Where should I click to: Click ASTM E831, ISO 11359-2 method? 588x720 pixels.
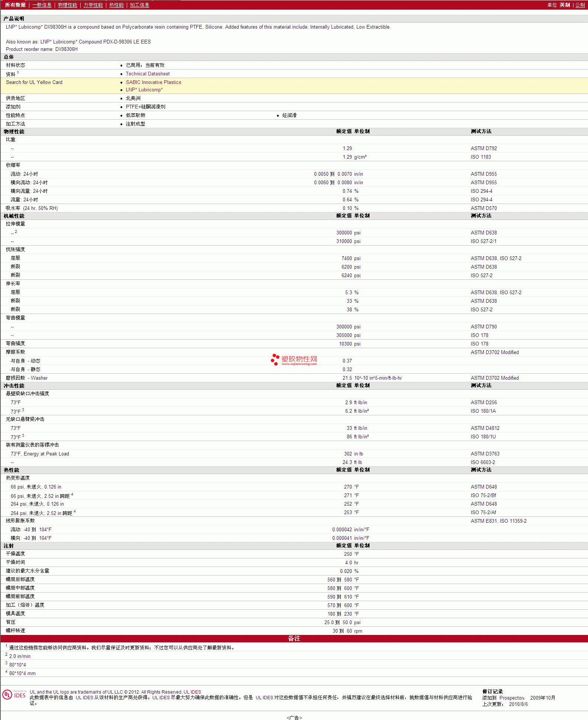[498, 521]
